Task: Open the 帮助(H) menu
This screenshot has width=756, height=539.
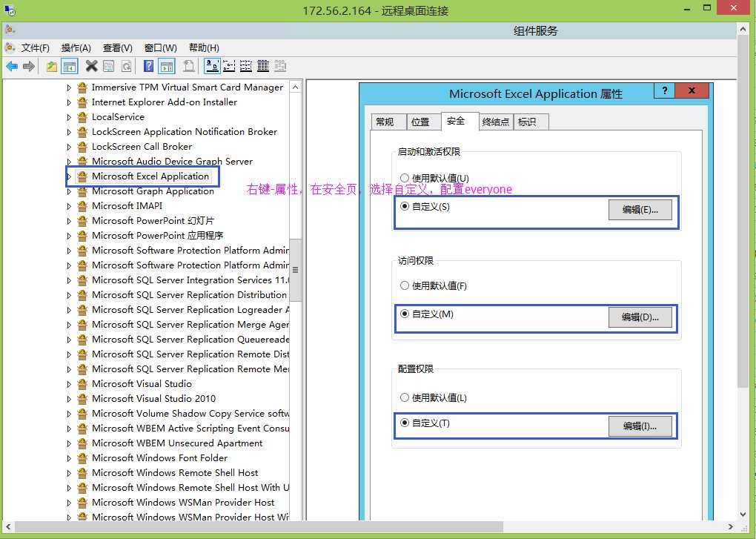Action: 204,47
